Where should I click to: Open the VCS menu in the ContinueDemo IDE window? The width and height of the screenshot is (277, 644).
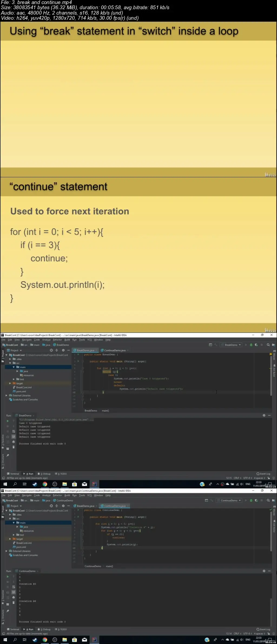(x=90, y=495)
